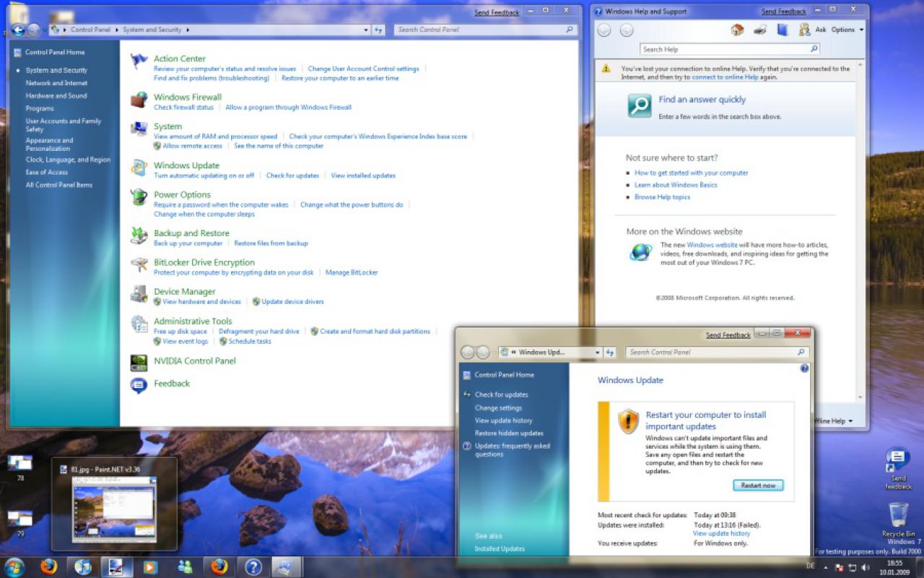
Task: Open the Backup and Restore icon
Action: pyautogui.click(x=139, y=236)
